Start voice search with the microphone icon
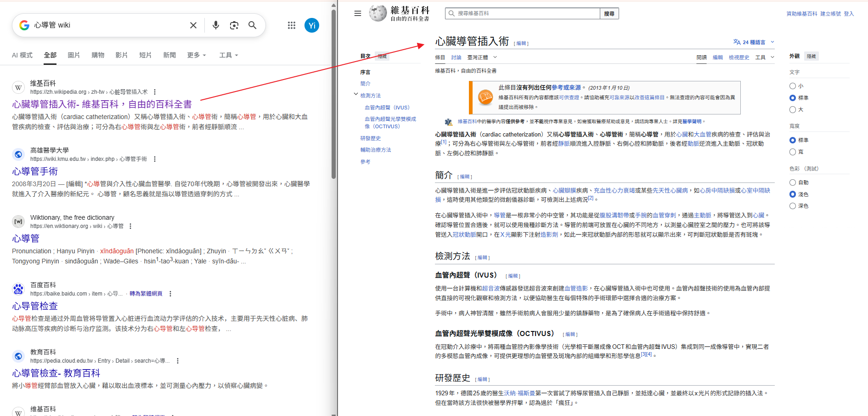This screenshot has height=416, width=868. point(215,25)
